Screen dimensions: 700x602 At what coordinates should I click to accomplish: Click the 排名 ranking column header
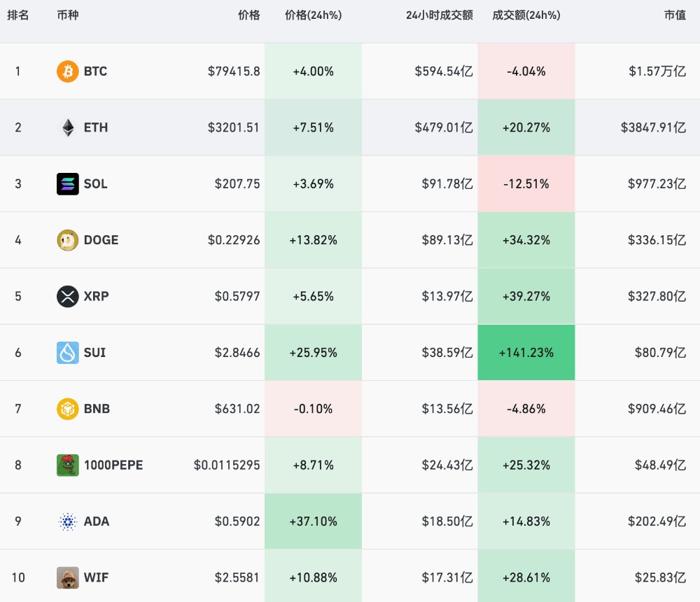click(x=18, y=15)
